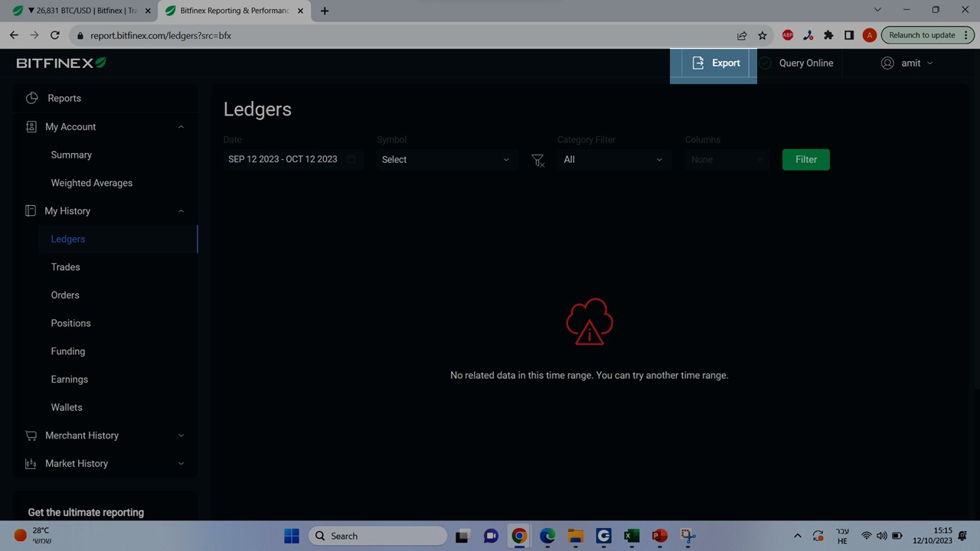Reload the page with refresh icon

(x=54, y=35)
